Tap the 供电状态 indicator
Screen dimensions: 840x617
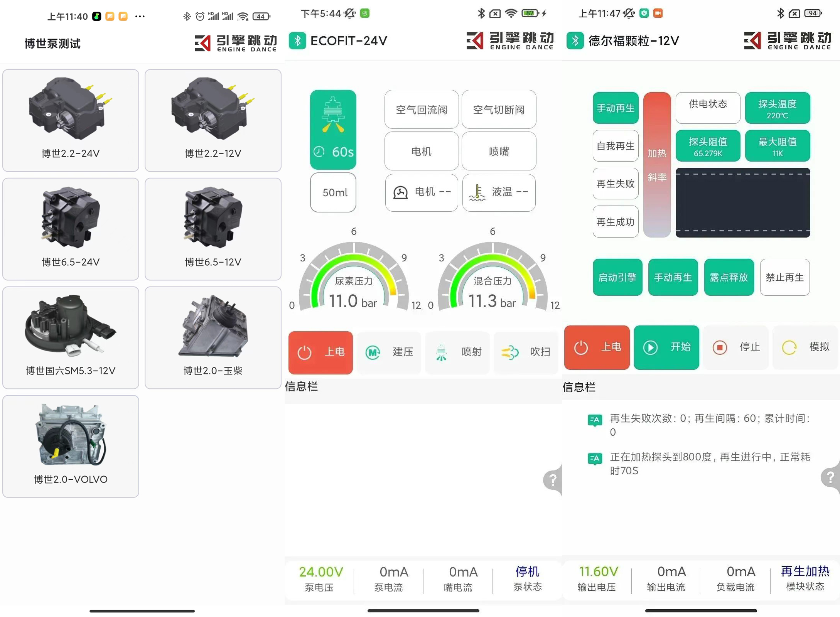pyautogui.click(x=708, y=108)
